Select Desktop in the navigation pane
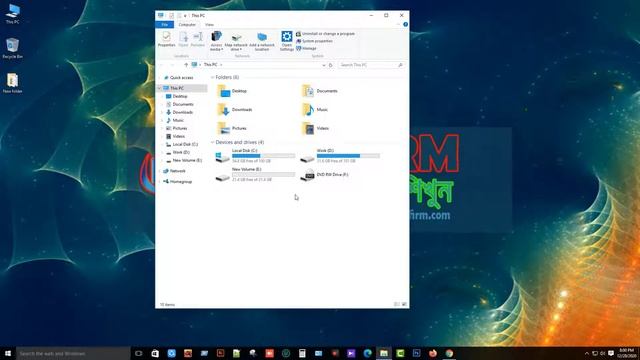Image resolution: width=640 pixels, height=360 pixels. [x=180, y=96]
